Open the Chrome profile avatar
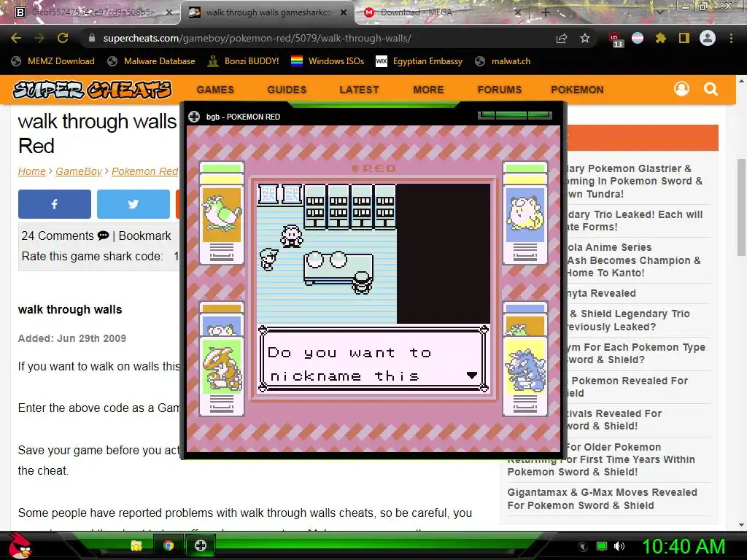747x560 pixels. (708, 38)
